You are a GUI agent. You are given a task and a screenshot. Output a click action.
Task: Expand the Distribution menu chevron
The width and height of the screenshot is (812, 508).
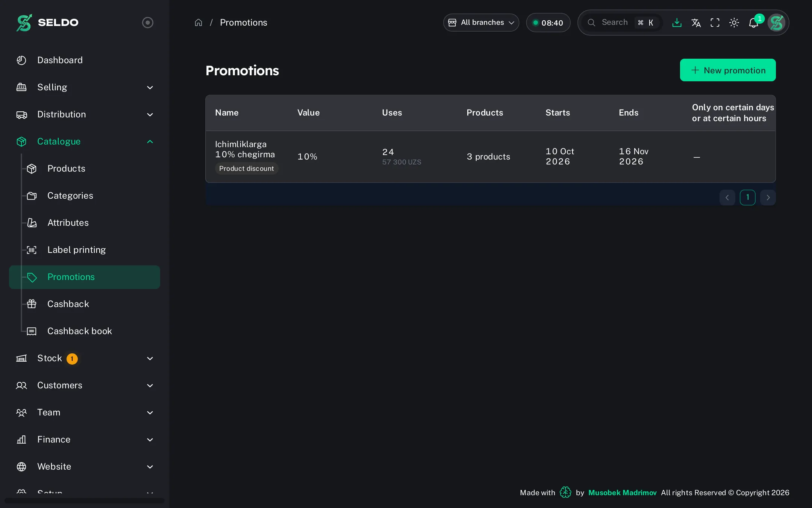point(150,114)
